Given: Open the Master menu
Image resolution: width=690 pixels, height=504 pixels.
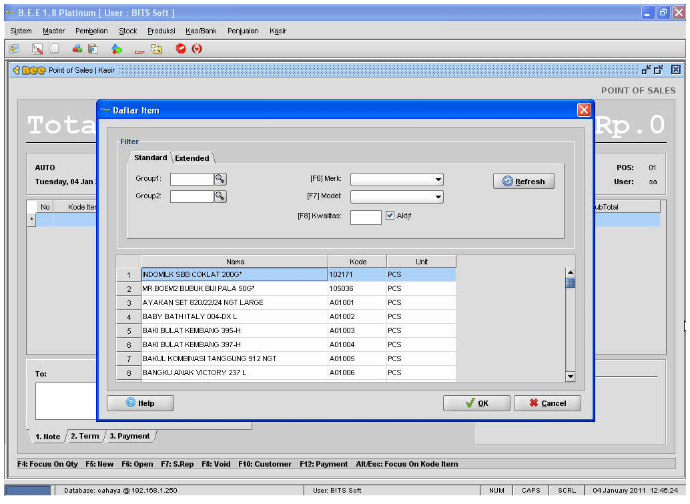Looking at the screenshot, I should tap(54, 31).
